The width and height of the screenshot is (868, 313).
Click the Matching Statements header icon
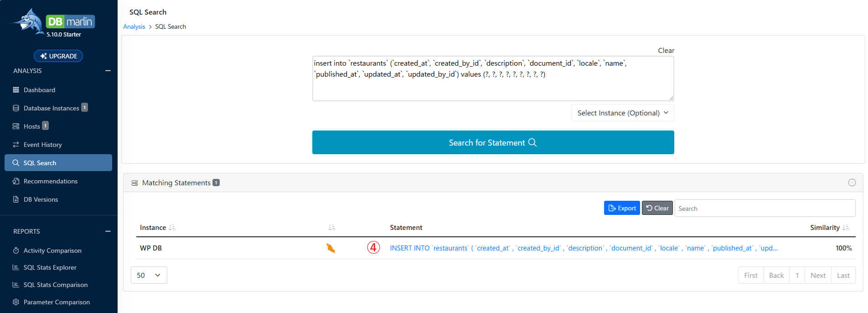tap(134, 183)
